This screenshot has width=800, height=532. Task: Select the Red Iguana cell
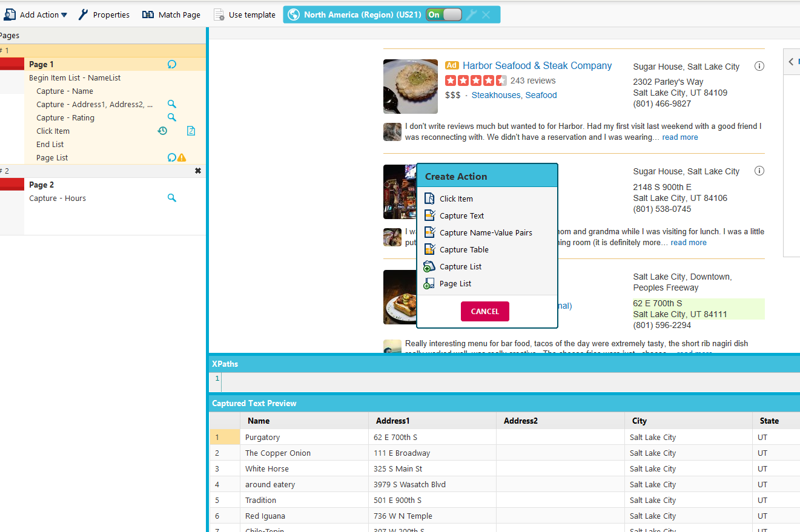pyautogui.click(x=304, y=516)
